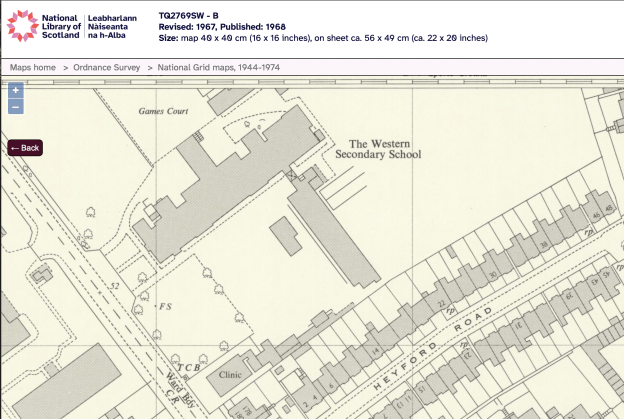Click the Leabharlann Nàiseanta na h-Alba text

(x=116, y=27)
